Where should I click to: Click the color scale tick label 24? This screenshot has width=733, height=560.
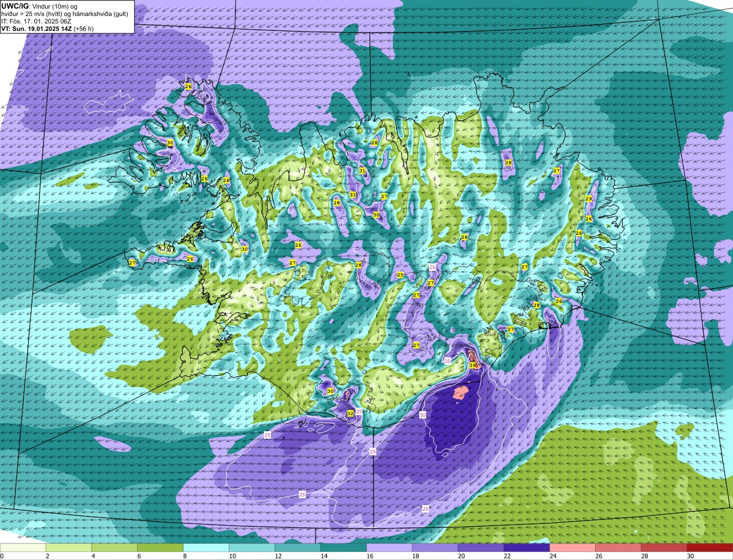pyautogui.click(x=553, y=556)
